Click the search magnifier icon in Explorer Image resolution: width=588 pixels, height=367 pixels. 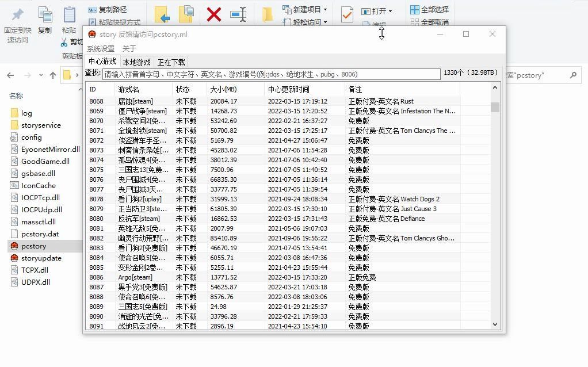tap(573, 75)
